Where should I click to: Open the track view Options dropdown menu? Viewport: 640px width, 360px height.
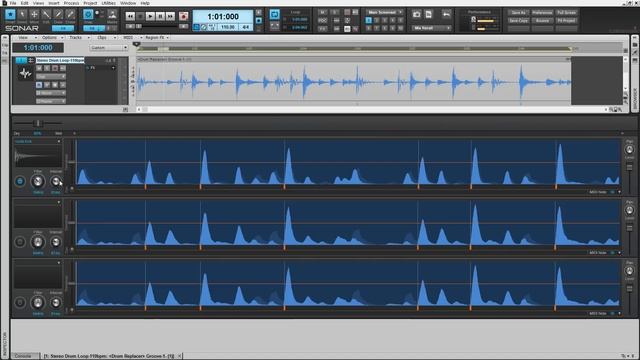52,38
